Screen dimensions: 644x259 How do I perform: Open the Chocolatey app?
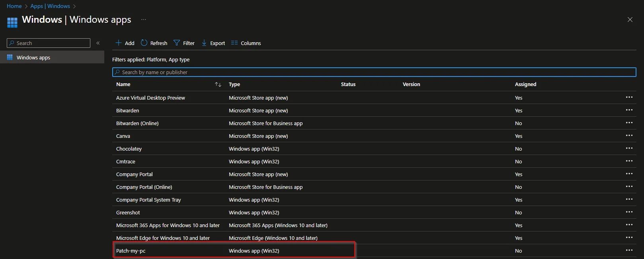129,149
